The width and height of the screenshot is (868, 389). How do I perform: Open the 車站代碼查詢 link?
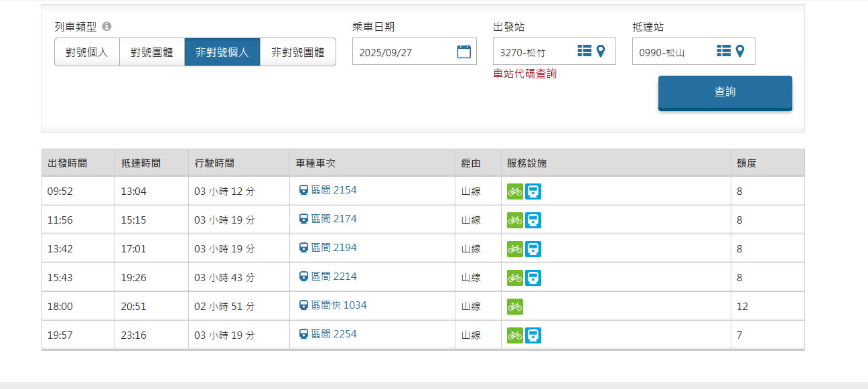tap(524, 74)
